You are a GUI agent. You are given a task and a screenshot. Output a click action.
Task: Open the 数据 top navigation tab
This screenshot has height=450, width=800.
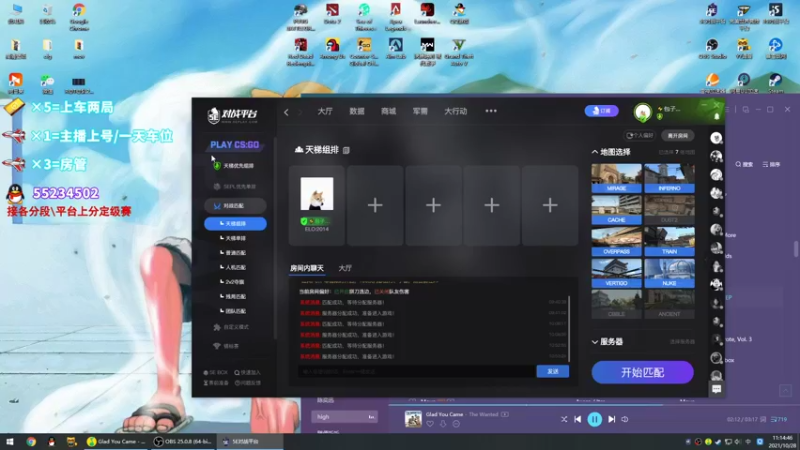click(357, 111)
